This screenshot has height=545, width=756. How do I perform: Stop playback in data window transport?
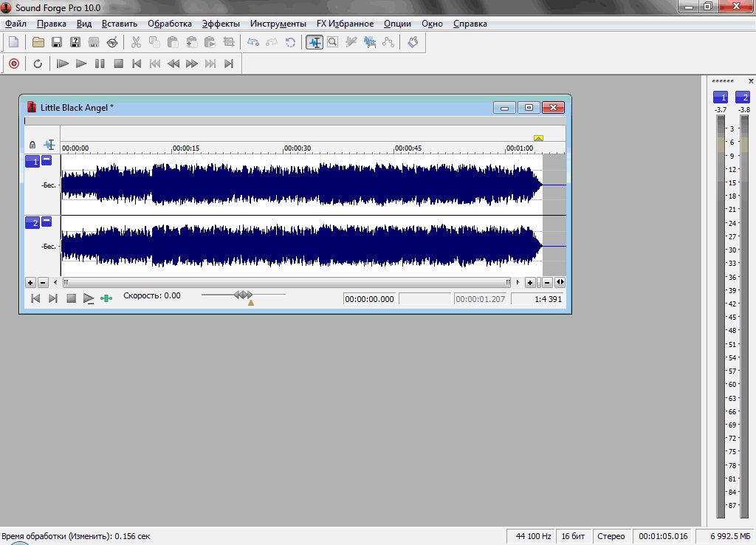(71, 298)
